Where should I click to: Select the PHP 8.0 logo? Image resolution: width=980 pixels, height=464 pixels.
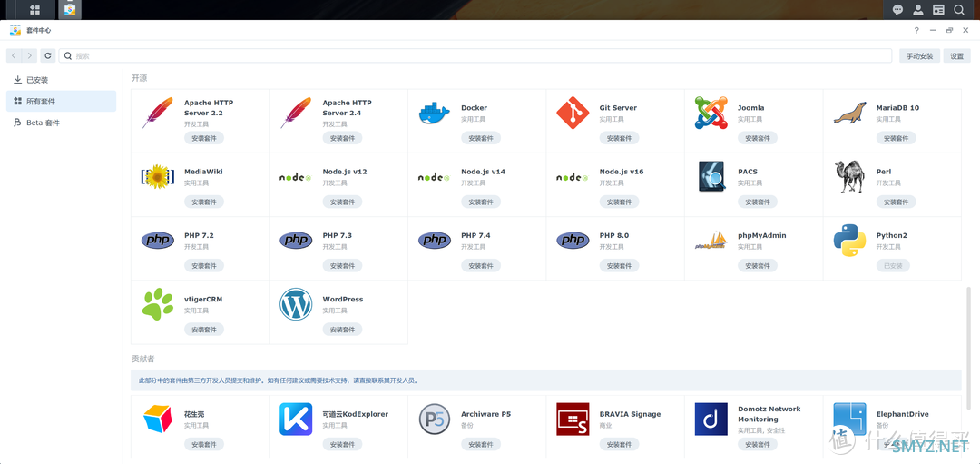coord(573,241)
